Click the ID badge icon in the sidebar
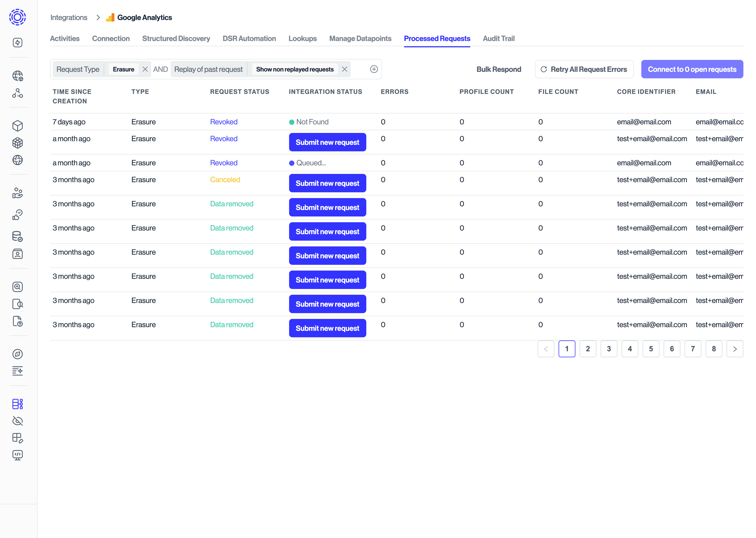756x538 pixels. pos(18,254)
